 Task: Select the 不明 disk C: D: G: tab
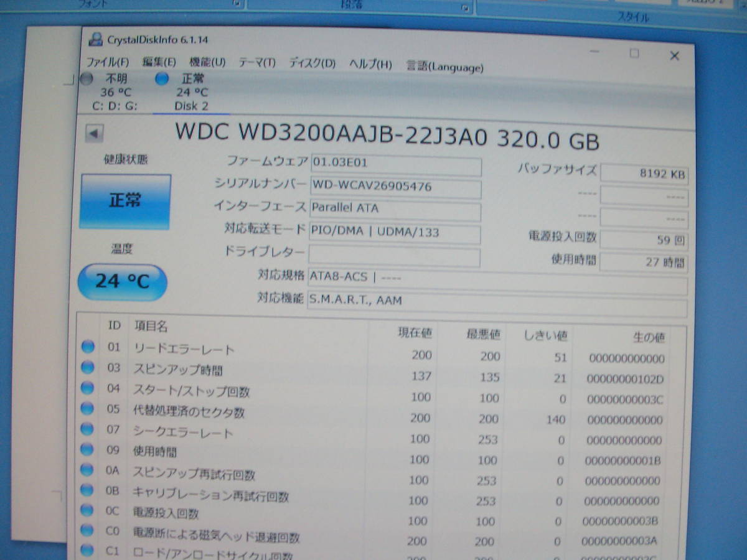tap(115, 92)
